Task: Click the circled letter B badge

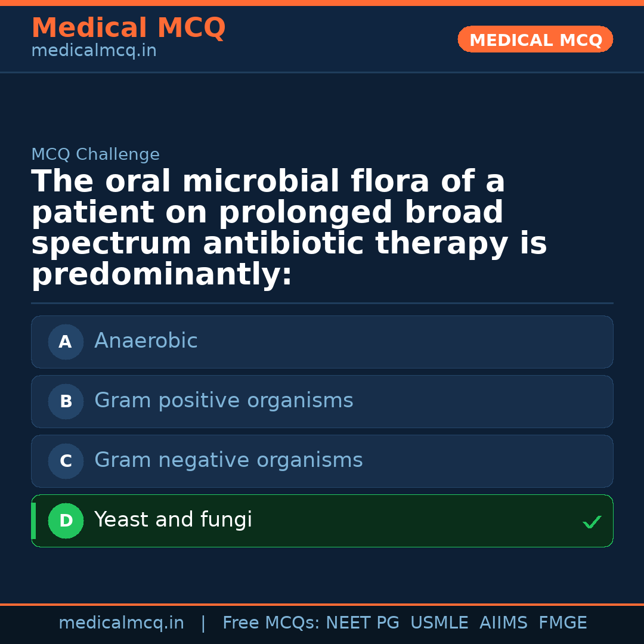Action: 66,402
